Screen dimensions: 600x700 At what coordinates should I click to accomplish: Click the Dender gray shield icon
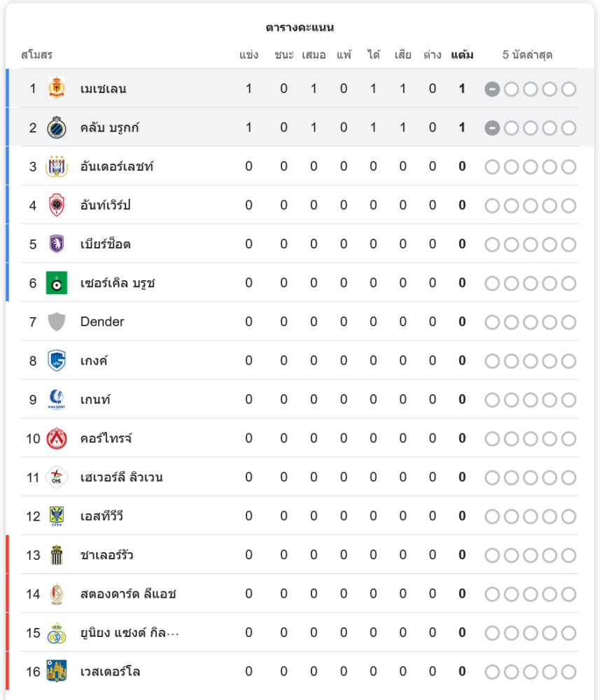[57, 322]
